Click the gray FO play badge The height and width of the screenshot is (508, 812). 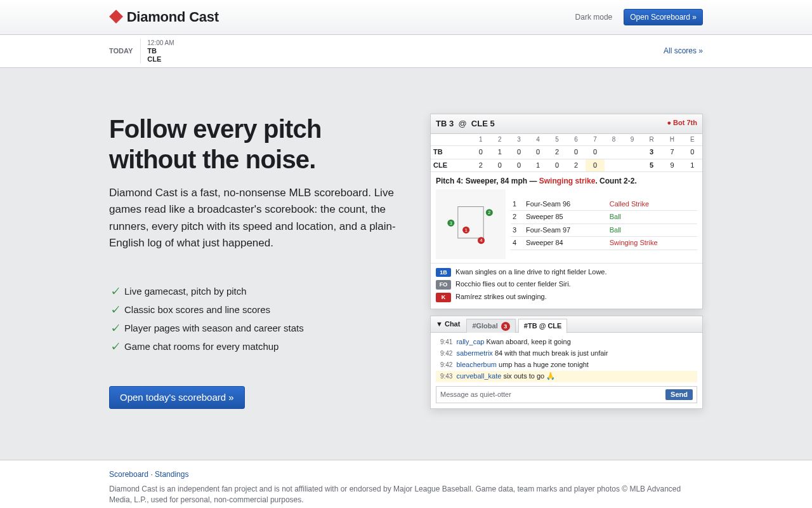point(443,284)
